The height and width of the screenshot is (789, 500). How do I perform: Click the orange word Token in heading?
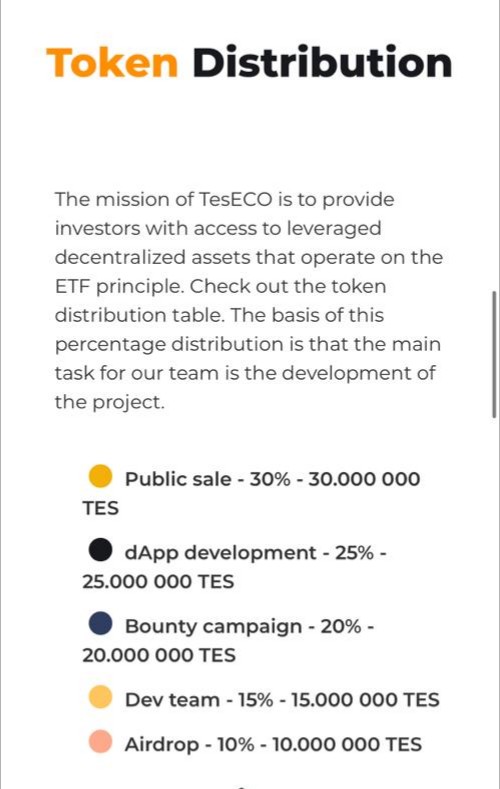pyautogui.click(x=112, y=63)
